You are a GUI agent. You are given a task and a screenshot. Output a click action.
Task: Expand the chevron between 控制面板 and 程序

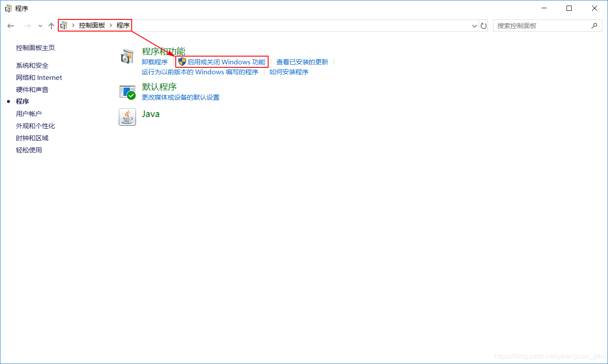pyautogui.click(x=111, y=25)
